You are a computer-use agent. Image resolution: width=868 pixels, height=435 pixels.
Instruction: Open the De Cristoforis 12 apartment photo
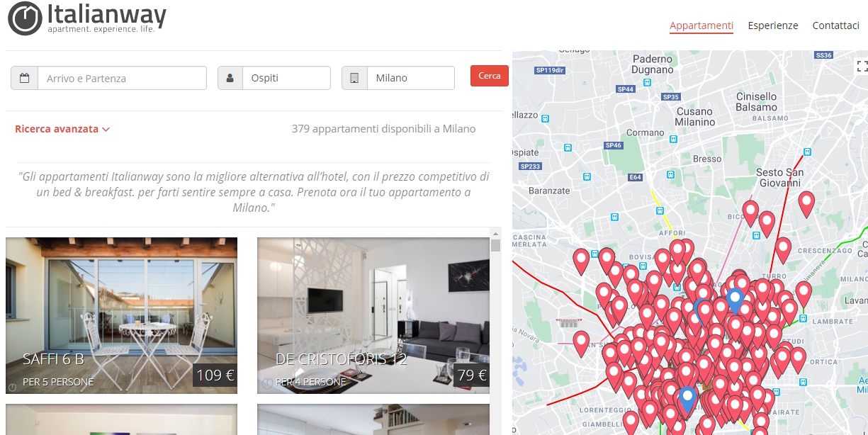pos(373,315)
